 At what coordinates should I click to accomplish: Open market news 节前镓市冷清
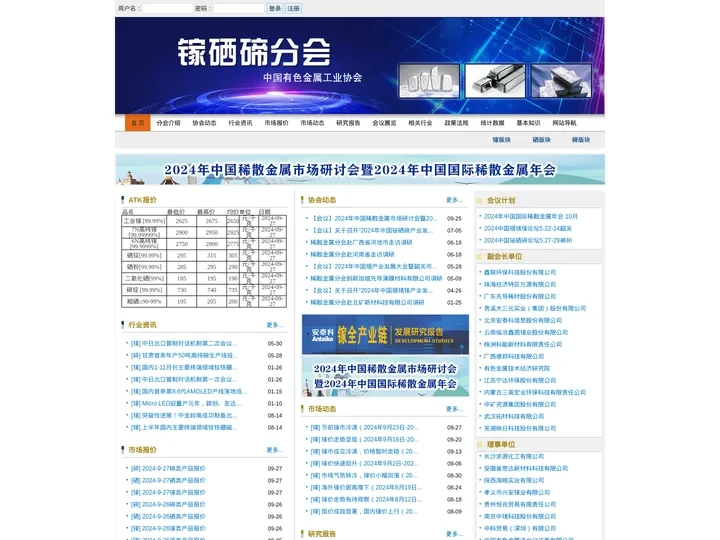coord(365,428)
